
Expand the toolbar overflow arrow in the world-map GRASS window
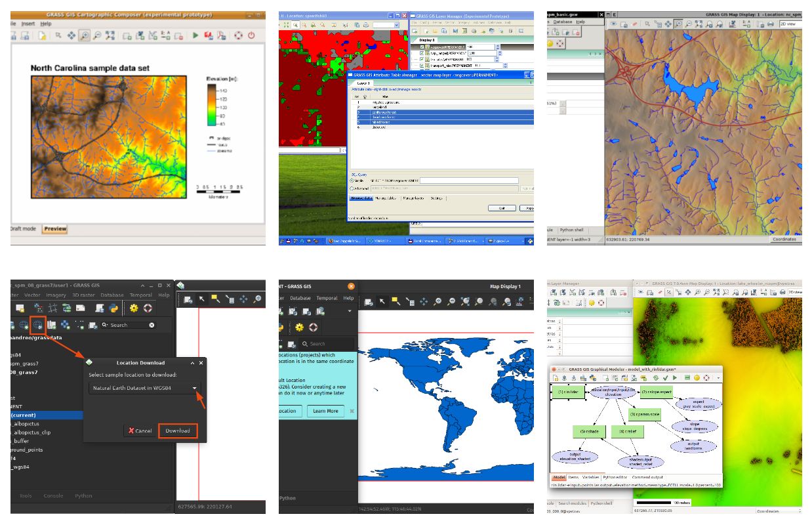[350, 311]
